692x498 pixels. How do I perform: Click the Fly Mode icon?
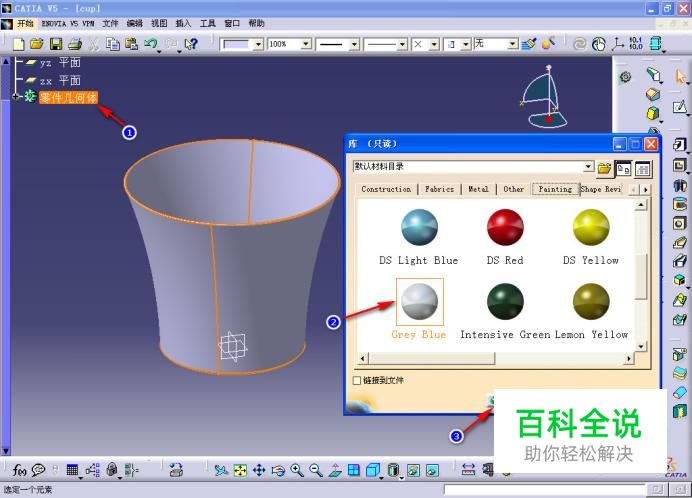(x=221, y=471)
